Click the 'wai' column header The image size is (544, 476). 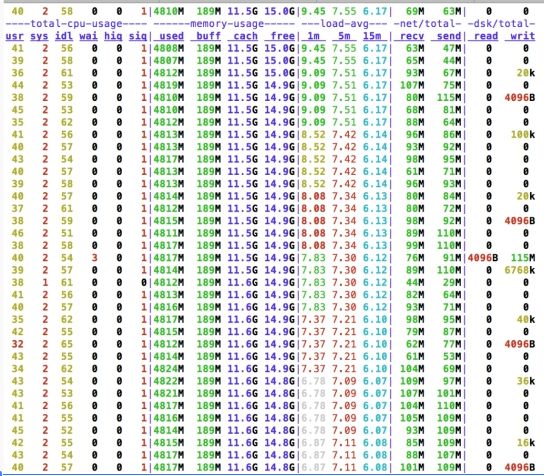pos(88,36)
